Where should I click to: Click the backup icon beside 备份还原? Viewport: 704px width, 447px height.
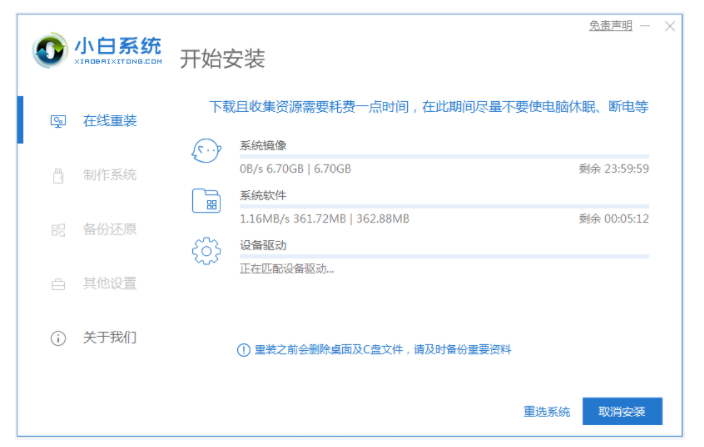(58, 230)
